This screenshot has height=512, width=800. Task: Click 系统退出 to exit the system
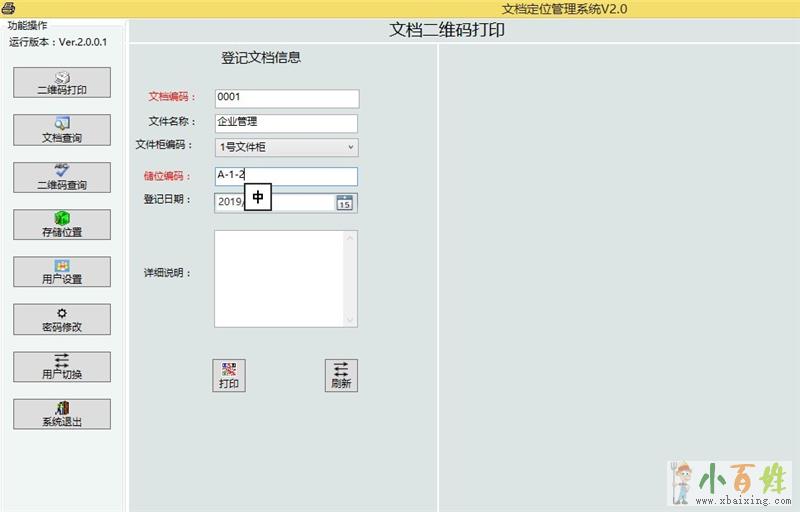pos(62,414)
